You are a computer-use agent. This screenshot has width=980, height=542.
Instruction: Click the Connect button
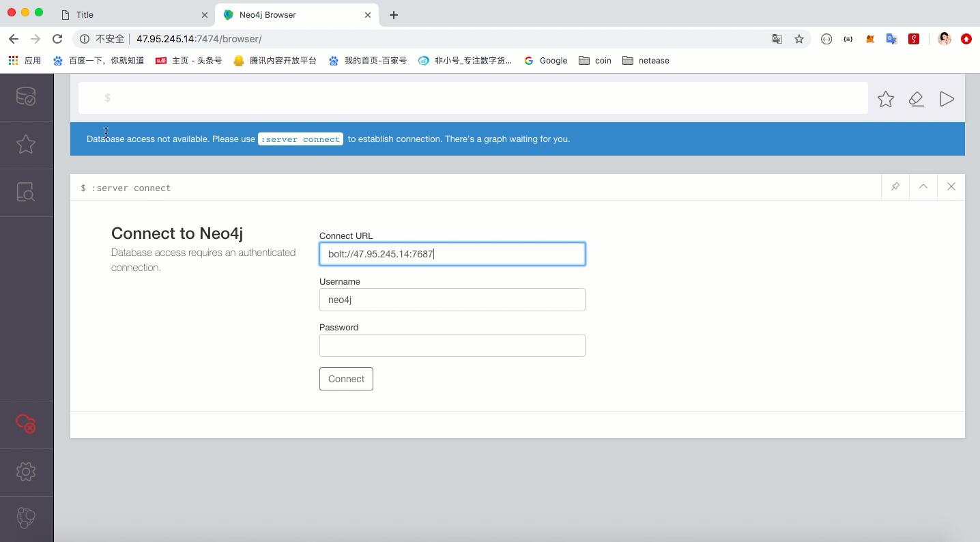tap(346, 379)
